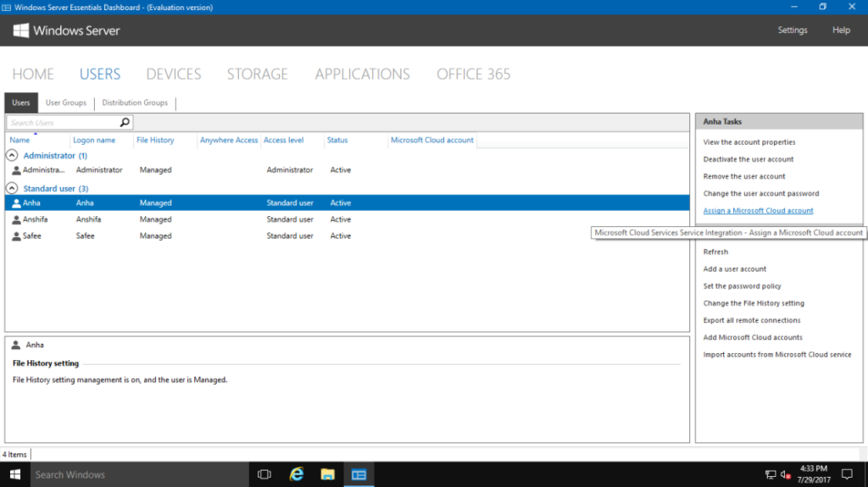Open File Explorer from the taskbar
Image resolution: width=868 pixels, height=487 pixels.
click(328, 474)
